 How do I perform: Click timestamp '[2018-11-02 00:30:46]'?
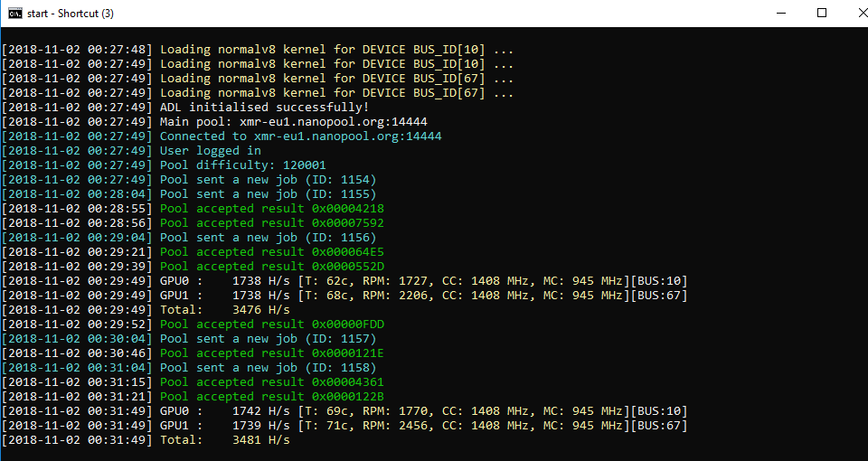pyautogui.click(x=76, y=353)
